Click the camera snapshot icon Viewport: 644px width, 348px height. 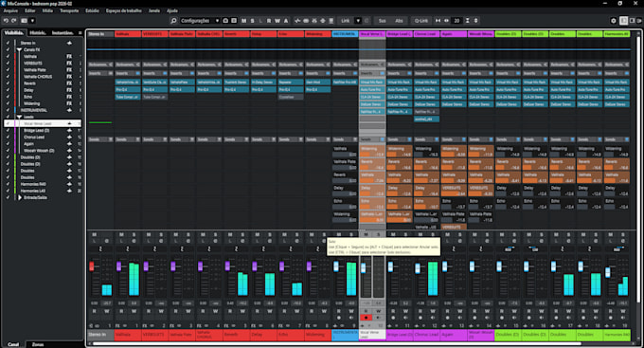(x=225, y=21)
